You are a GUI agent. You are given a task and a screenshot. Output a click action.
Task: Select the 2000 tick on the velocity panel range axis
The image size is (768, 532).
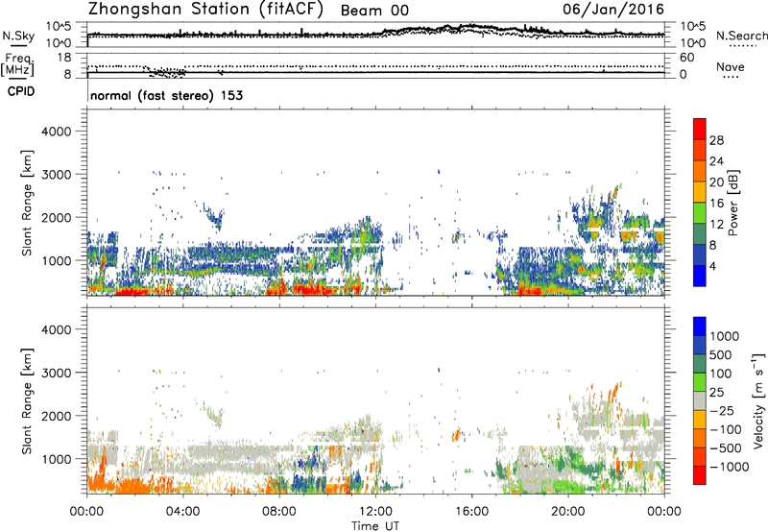[57, 416]
